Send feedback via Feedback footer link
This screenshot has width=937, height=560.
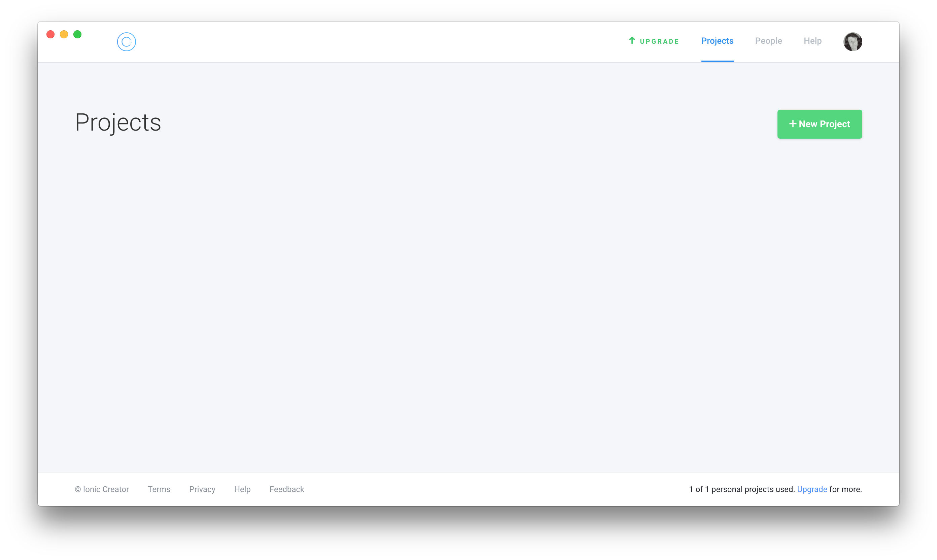(286, 489)
